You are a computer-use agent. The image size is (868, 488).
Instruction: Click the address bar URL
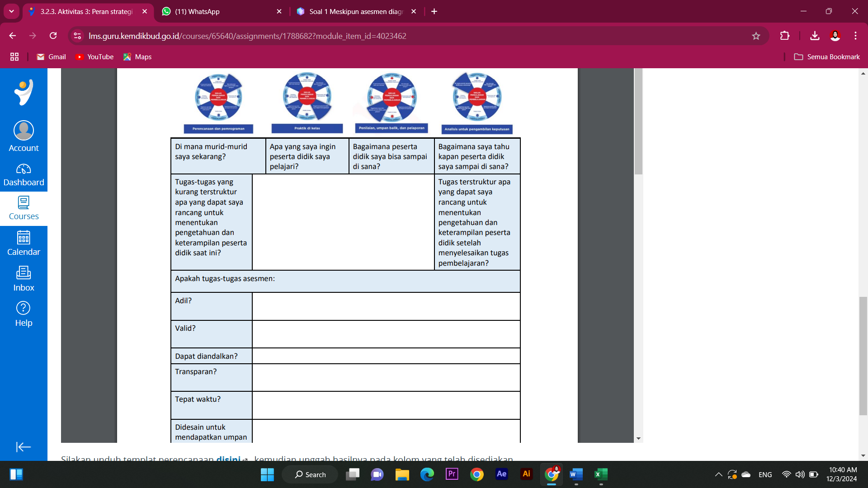(247, 36)
